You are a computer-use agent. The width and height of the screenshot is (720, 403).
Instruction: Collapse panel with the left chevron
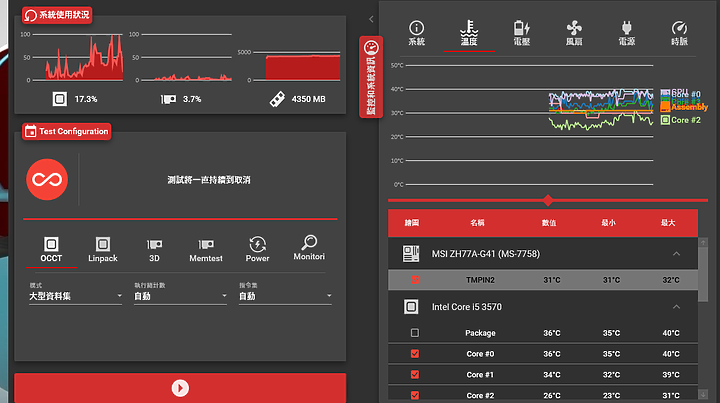pyautogui.click(x=371, y=19)
